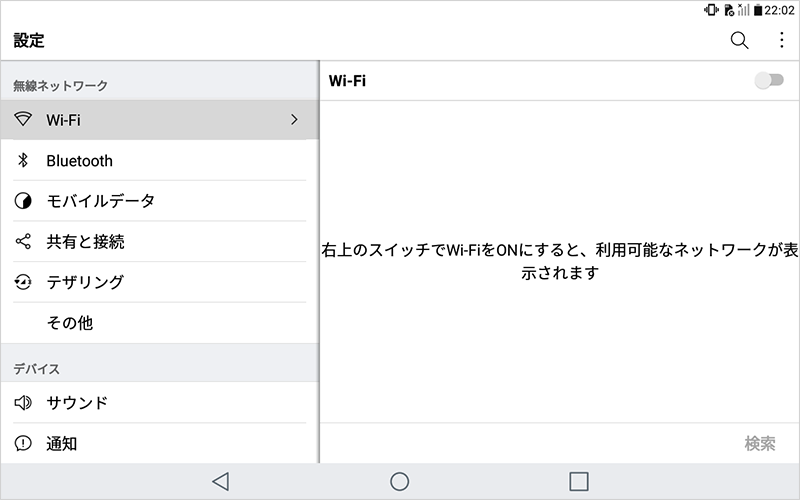Click the battery status icon
The image size is (800, 500).
click(x=758, y=10)
